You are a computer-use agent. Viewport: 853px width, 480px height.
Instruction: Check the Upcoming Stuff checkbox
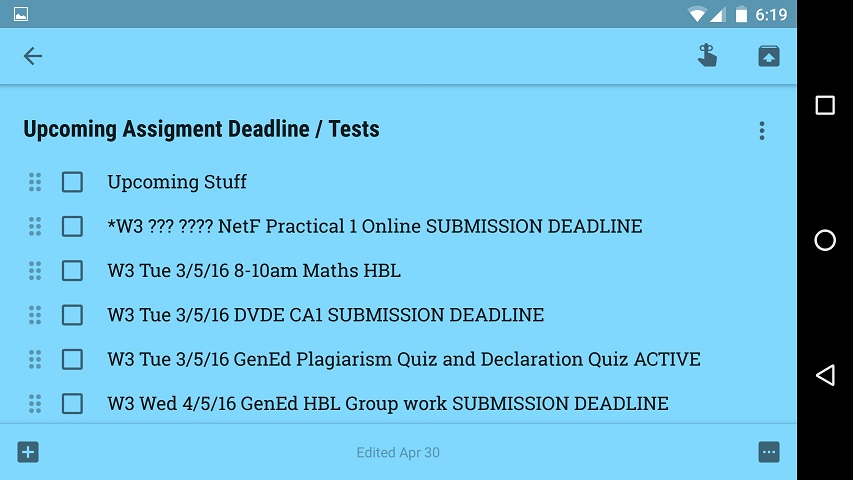pos(72,182)
